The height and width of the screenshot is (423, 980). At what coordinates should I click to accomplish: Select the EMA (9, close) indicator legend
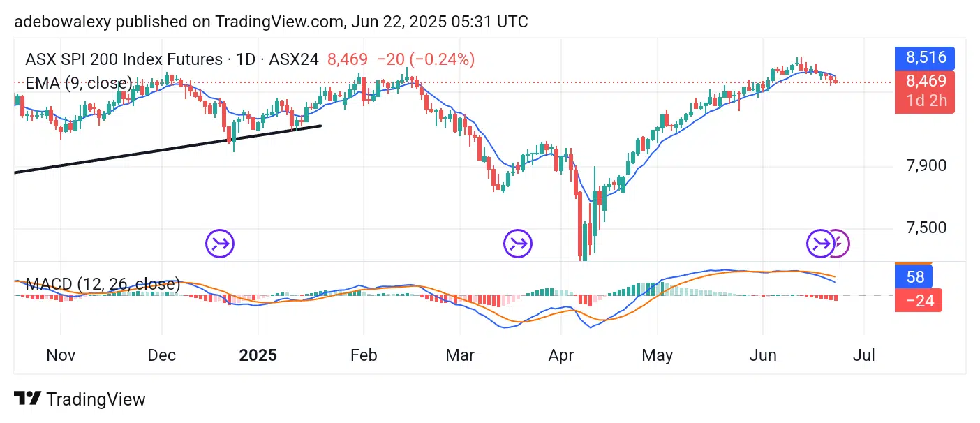click(78, 84)
